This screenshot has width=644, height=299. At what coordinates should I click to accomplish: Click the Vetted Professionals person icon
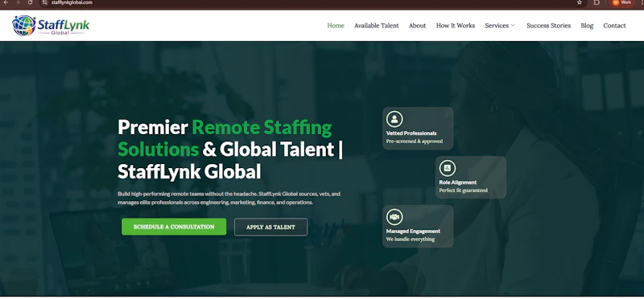coord(394,119)
